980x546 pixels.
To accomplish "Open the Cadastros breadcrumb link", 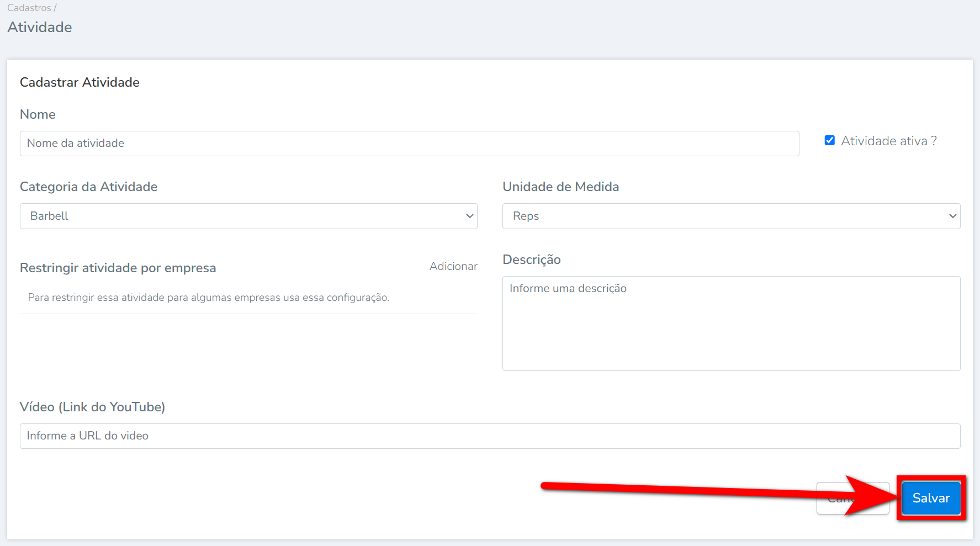I will [29, 8].
